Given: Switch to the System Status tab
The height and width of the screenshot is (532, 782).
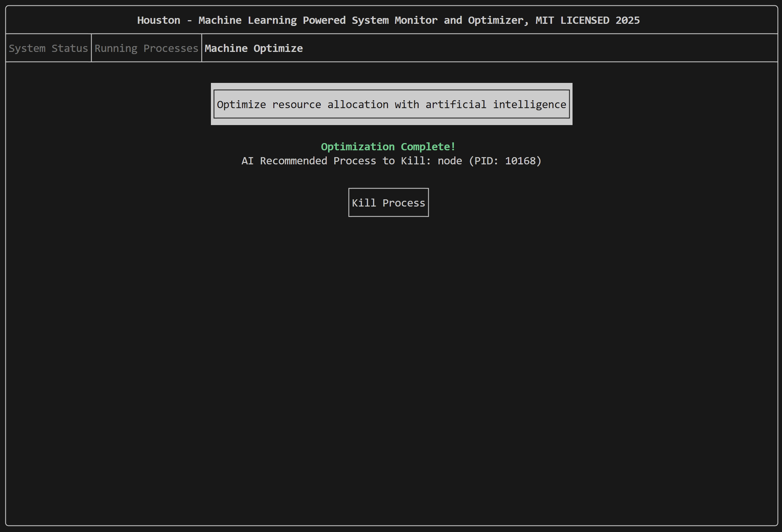Looking at the screenshot, I should point(48,48).
